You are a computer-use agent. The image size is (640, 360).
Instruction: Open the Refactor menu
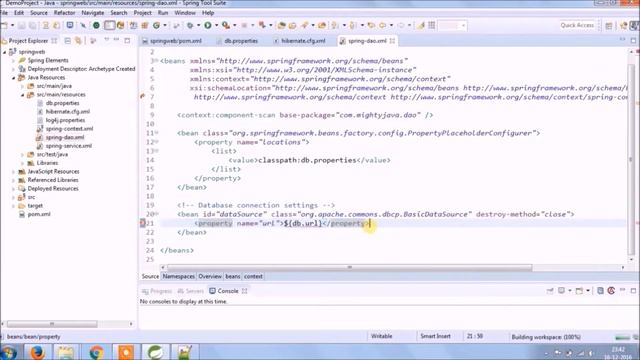(x=64, y=13)
